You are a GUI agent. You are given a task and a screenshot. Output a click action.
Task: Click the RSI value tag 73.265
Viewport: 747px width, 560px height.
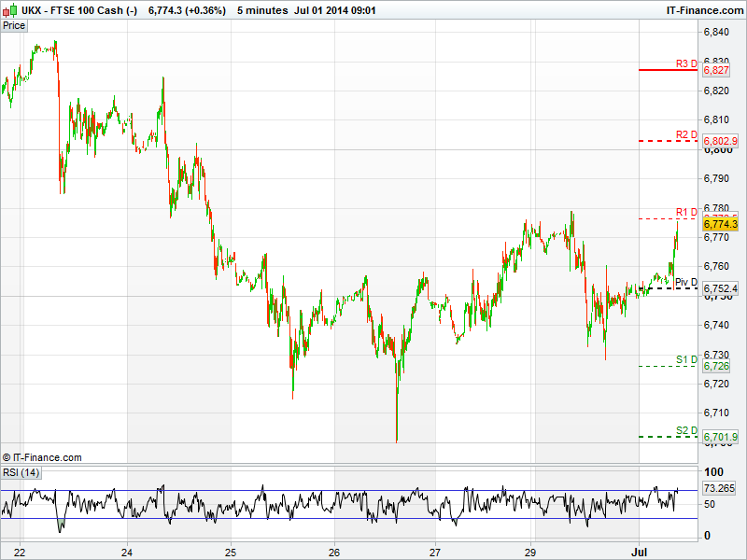pyautogui.click(x=719, y=488)
